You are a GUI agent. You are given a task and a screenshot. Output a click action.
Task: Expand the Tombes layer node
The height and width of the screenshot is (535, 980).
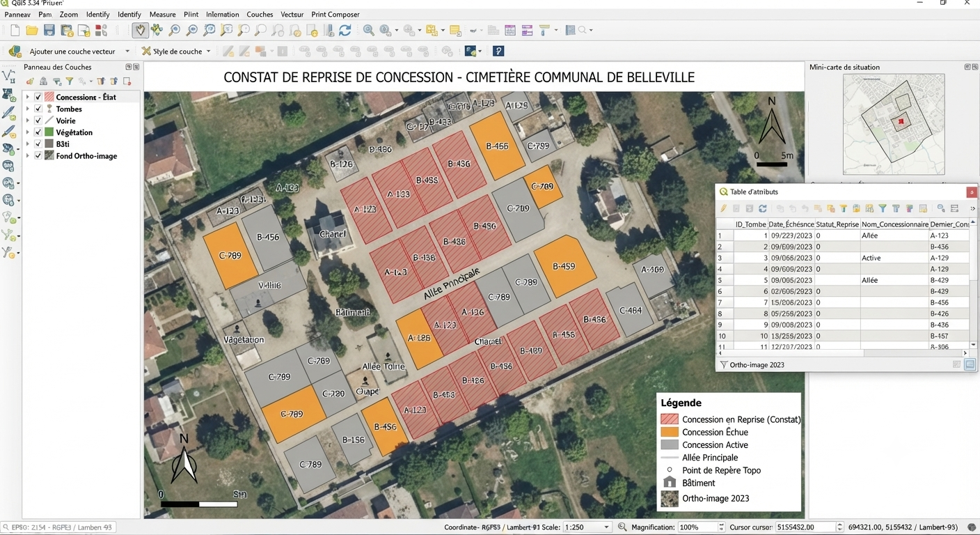(x=28, y=109)
